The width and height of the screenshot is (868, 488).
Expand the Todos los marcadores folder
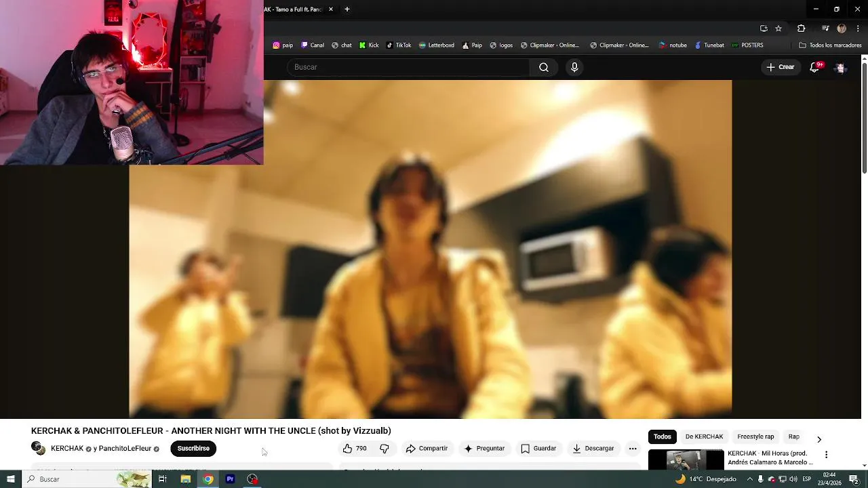pos(830,45)
